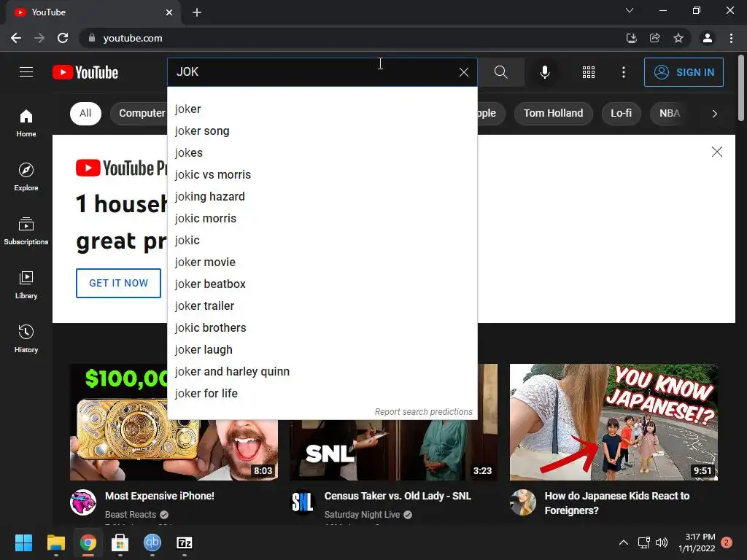Open the tab search dropdown arrow
Viewport: 747px width, 560px height.
point(630,10)
